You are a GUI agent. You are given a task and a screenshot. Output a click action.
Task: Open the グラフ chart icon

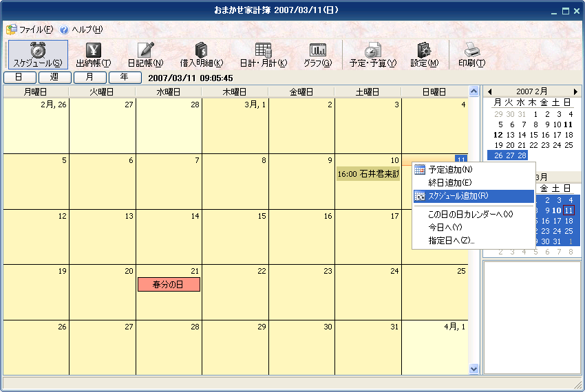click(x=317, y=50)
